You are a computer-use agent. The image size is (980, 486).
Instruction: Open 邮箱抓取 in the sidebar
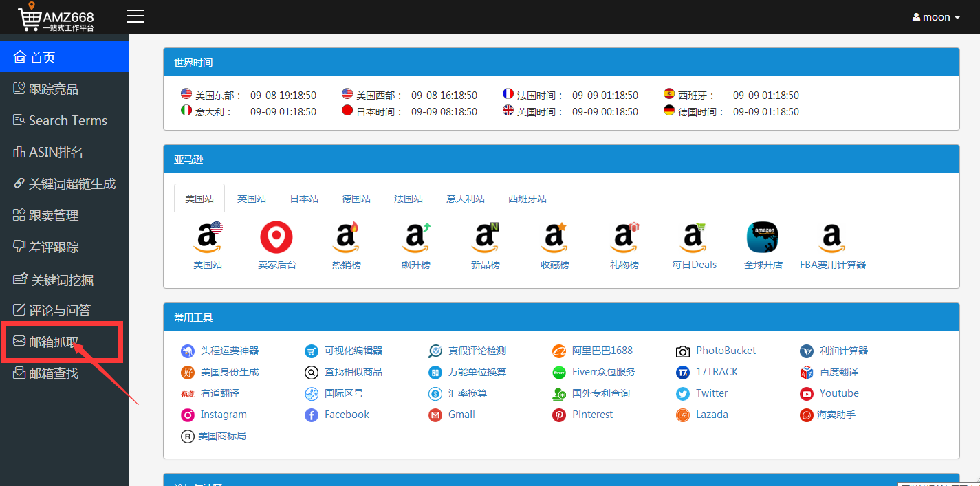[x=65, y=342]
